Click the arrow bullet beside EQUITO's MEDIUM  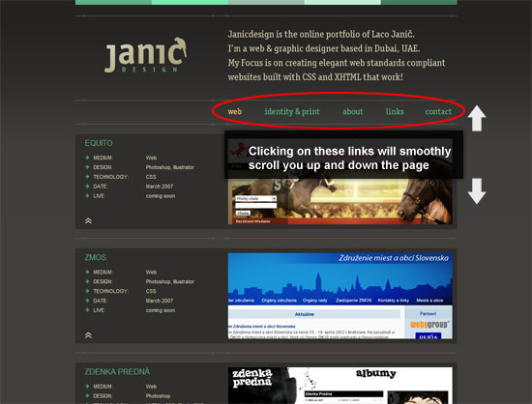(87, 158)
